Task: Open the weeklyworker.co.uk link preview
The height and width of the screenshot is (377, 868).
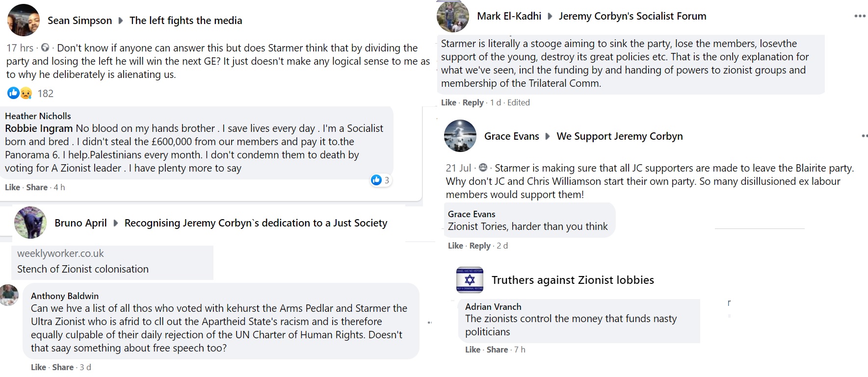Action: pos(112,262)
